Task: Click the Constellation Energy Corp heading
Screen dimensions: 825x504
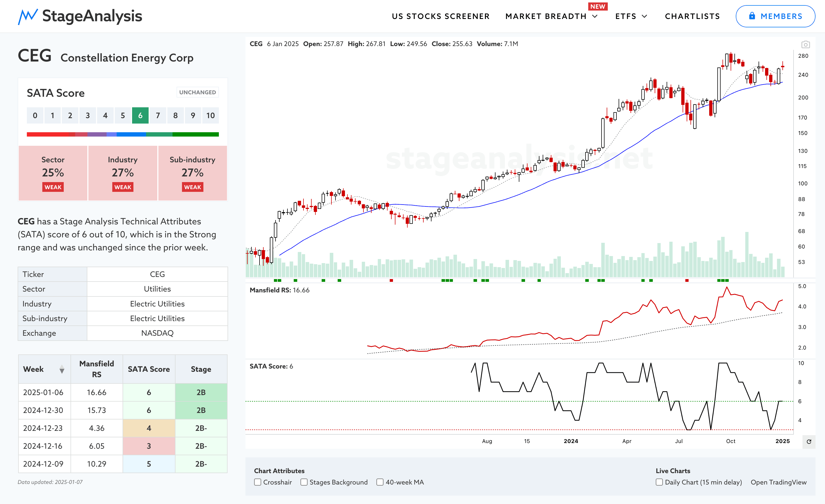Action: click(x=127, y=58)
